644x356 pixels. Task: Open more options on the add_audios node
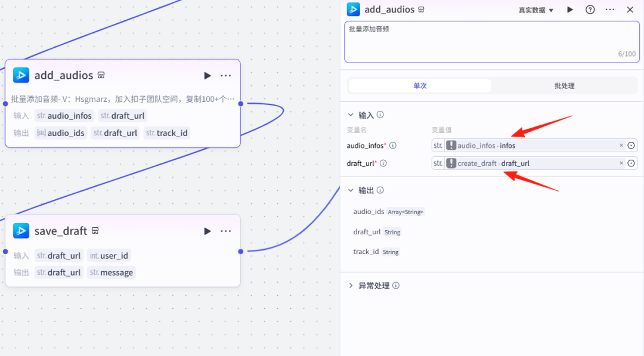click(x=225, y=75)
